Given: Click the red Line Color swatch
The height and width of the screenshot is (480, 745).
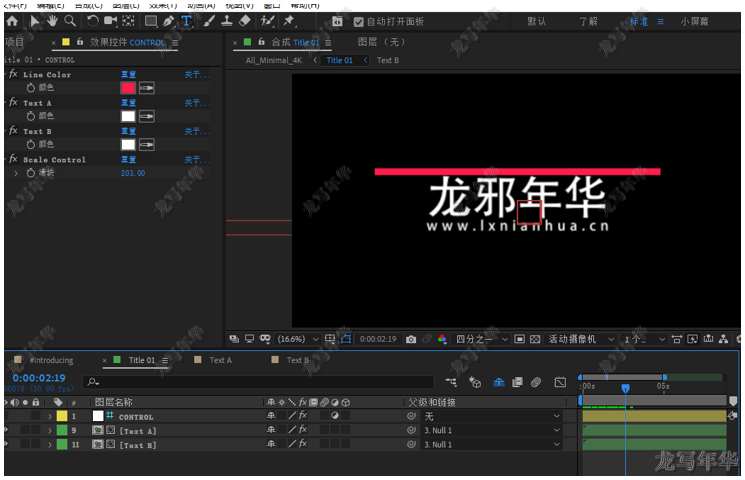Looking at the screenshot, I should tap(128, 88).
